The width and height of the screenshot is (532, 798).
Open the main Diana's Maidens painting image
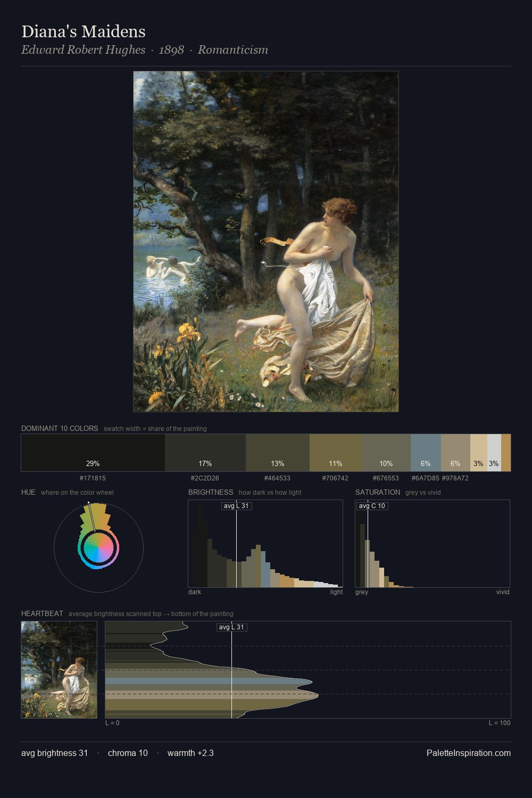(x=266, y=242)
